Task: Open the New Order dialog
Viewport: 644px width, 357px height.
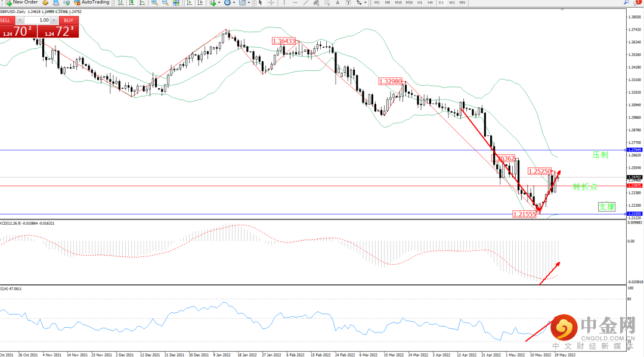Action: point(22,2)
